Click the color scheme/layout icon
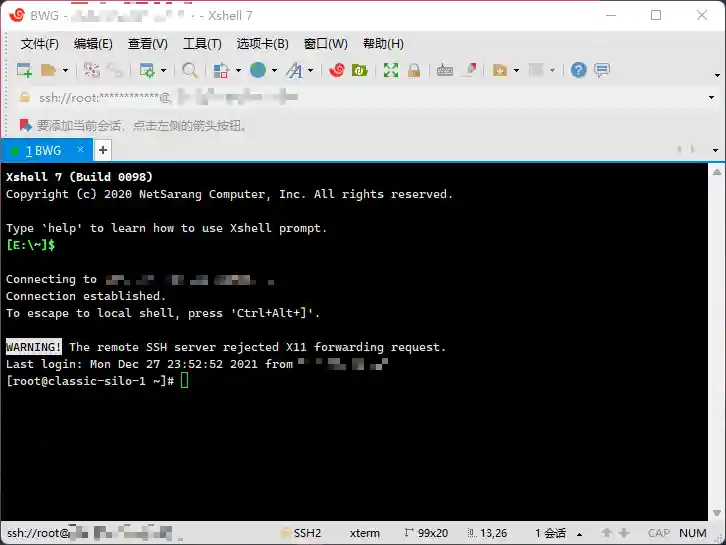The image size is (726, 545). [221, 70]
